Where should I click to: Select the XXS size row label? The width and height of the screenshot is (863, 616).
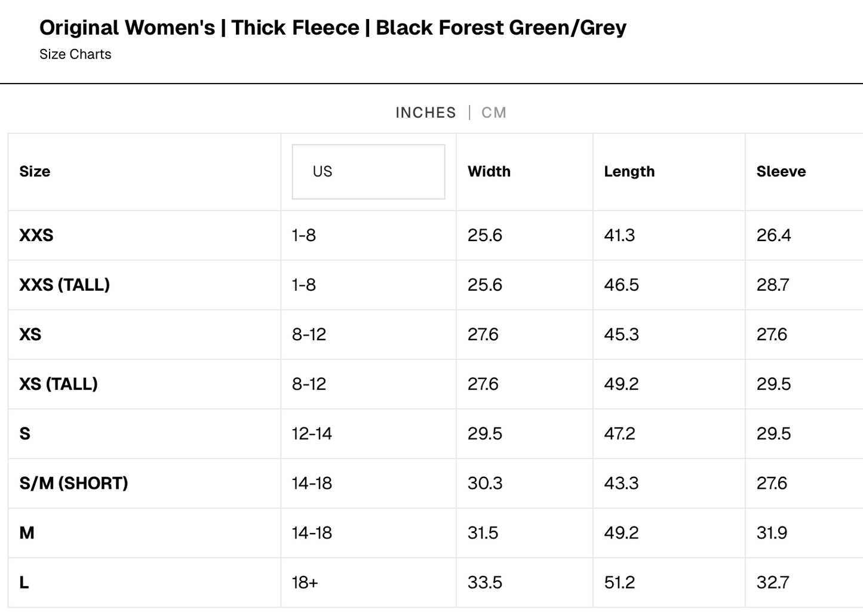tap(36, 235)
